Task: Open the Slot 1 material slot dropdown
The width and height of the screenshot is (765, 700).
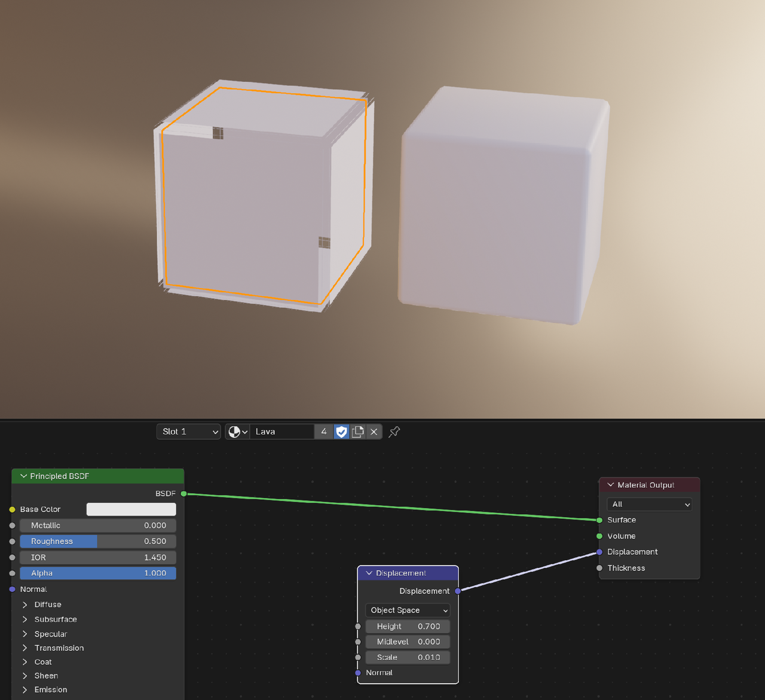Action: pyautogui.click(x=188, y=431)
